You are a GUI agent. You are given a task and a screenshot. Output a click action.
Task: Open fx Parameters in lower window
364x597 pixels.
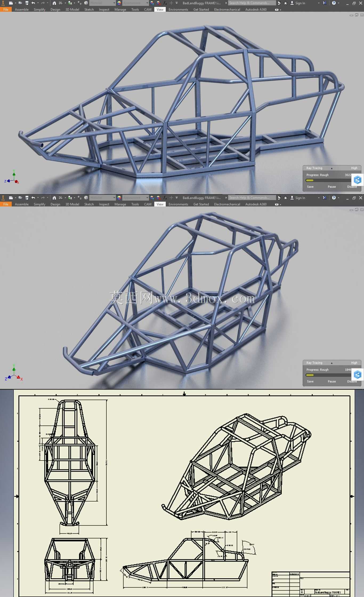[x=165, y=198]
